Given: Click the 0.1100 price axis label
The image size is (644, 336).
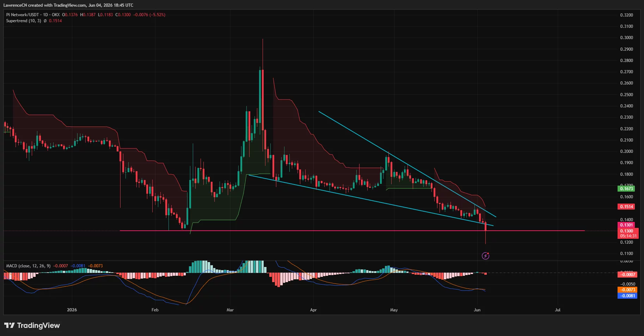Looking at the screenshot, I should pyautogui.click(x=627, y=254).
